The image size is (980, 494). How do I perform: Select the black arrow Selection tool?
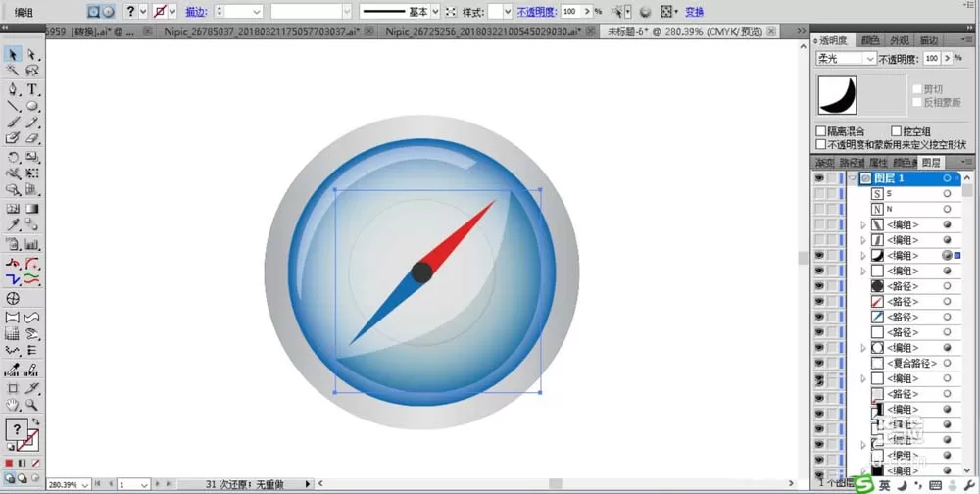pos(13,55)
